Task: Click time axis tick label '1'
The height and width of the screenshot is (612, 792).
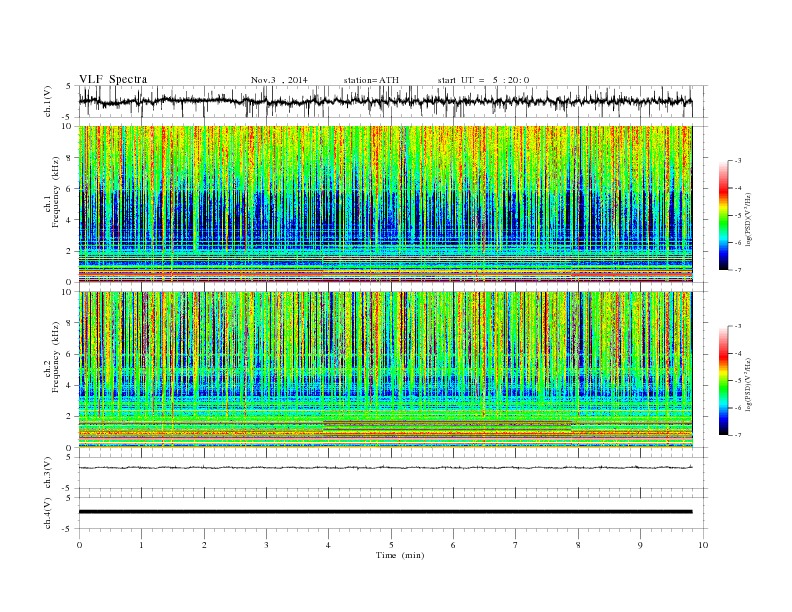Action: coord(141,545)
